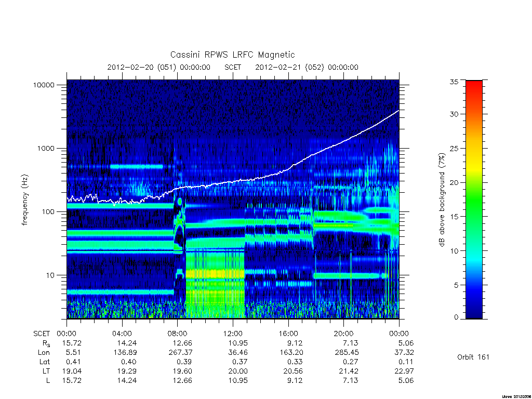The width and height of the screenshot is (532, 399).
Task: Click the Lon value '36.46'
Action: tap(238, 353)
